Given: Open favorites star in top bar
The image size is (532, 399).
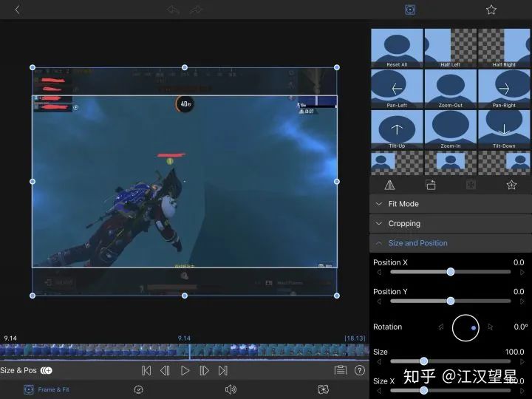Looking at the screenshot, I should pos(491,10).
